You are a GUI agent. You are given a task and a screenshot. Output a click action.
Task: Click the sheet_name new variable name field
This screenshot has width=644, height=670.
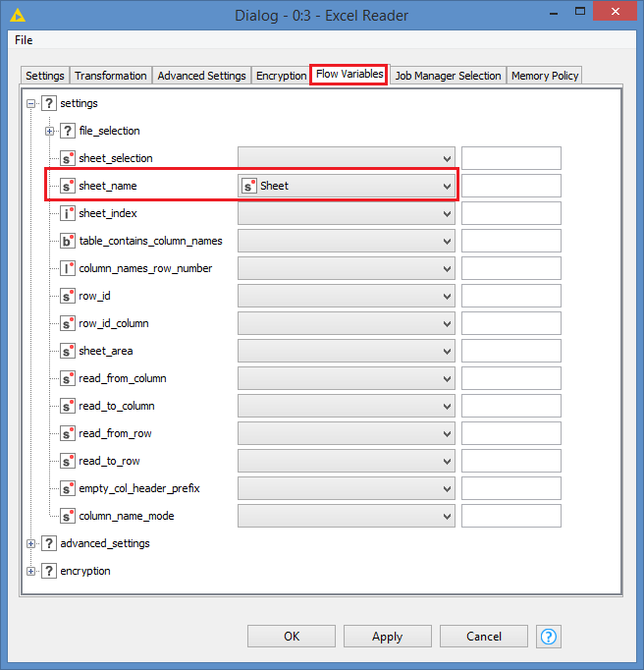[x=511, y=186]
